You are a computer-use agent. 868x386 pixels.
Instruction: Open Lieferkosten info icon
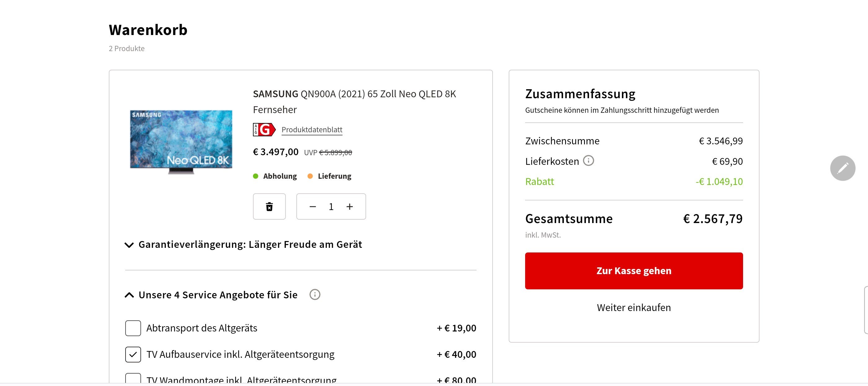click(x=588, y=161)
